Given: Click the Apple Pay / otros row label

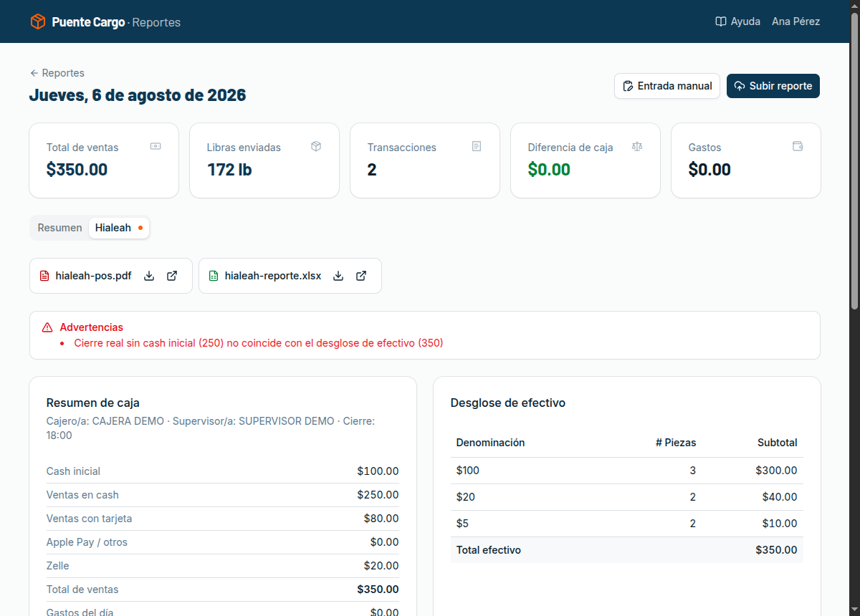Looking at the screenshot, I should coord(87,542).
